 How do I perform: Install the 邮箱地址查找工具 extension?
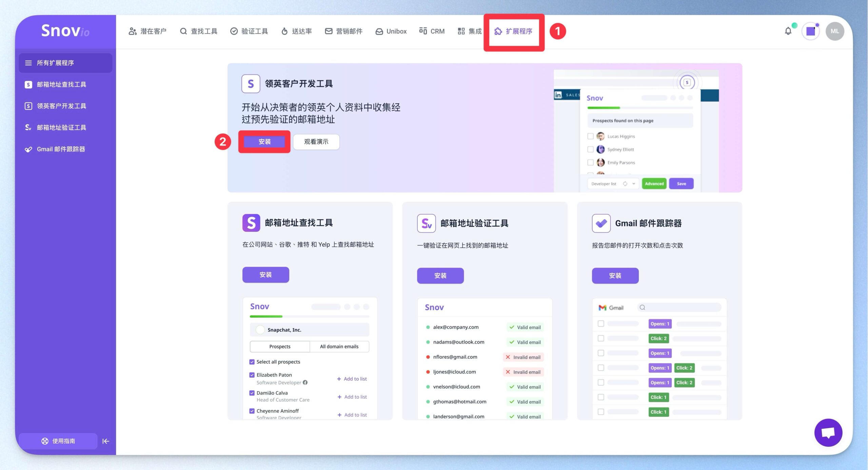coord(265,275)
